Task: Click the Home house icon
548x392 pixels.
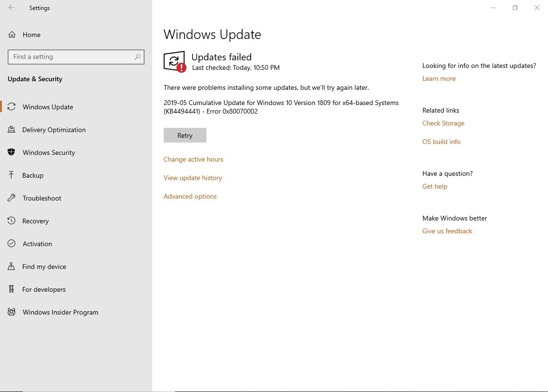Action: click(12, 35)
